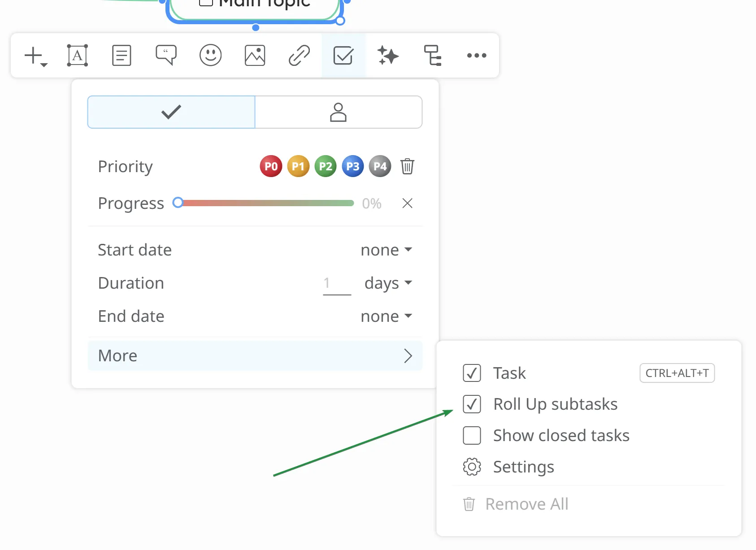This screenshot has height=550, width=756.
Task: Add a comment via speech bubble icon
Action: [x=166, y=56]
